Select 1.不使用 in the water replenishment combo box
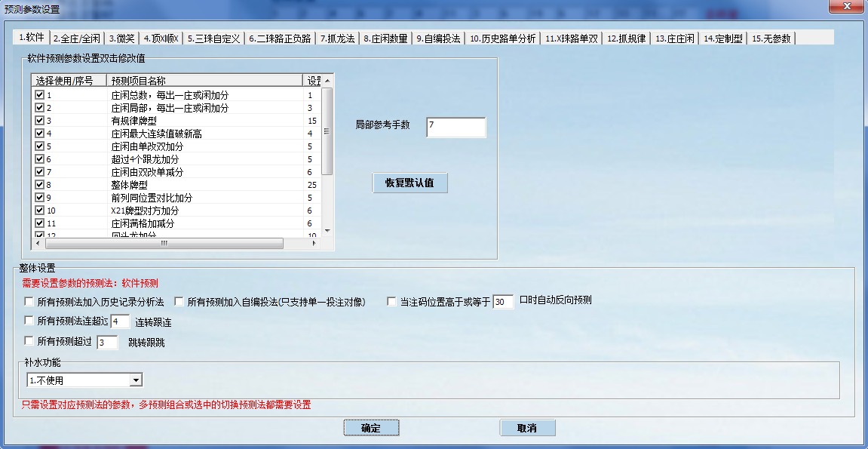The image size is (868, 449). tap(75, 380)
